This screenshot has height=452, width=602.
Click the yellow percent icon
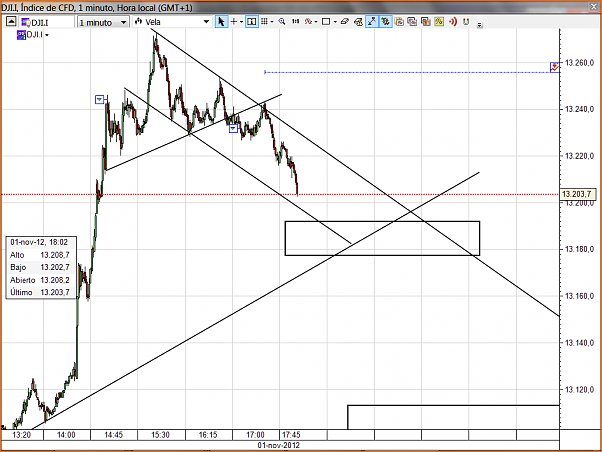pyautogui.click(x=439, y=22)
